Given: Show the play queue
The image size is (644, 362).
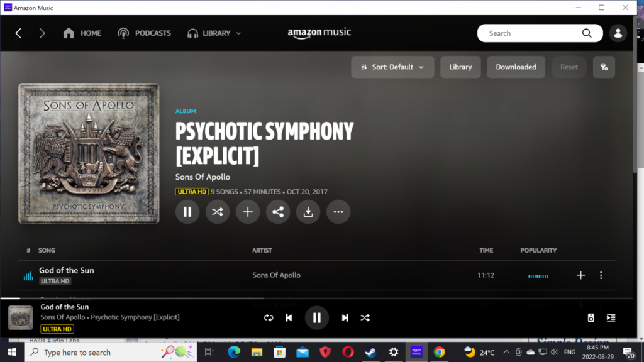Looking at the screenshot, I should click(x=611, y=317).
